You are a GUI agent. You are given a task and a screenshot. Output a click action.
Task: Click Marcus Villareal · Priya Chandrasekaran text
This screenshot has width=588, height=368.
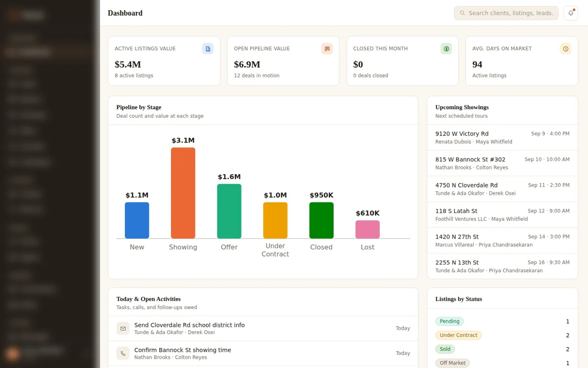(x=484, y=245)
